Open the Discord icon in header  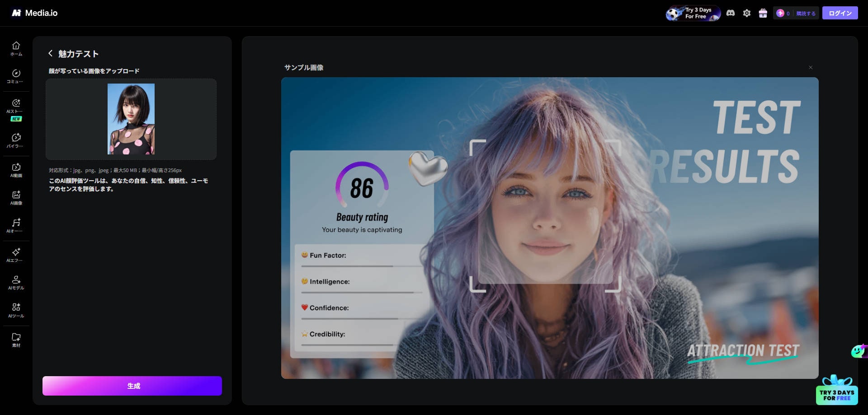731,13
